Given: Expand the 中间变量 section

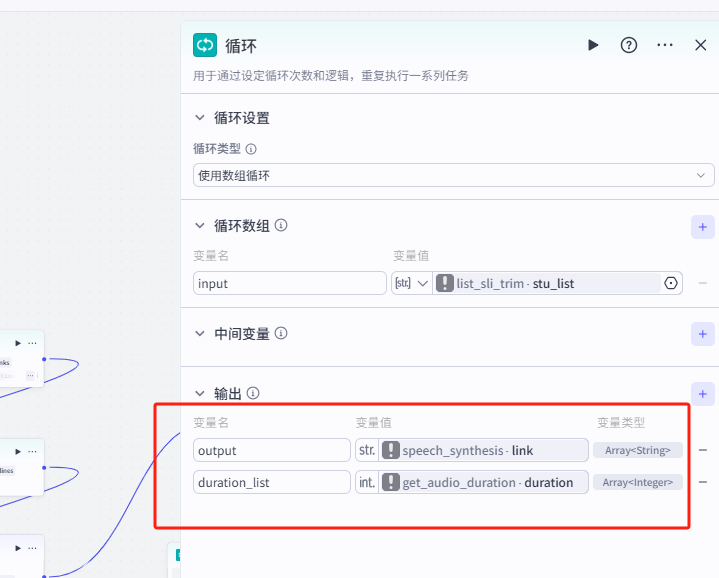Looking at the screenshot, I should tap(199, 334).
